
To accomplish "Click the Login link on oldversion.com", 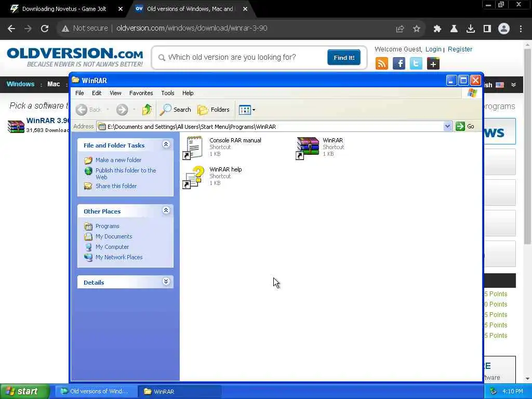I will pyautogui.click(x=433, y=49).
